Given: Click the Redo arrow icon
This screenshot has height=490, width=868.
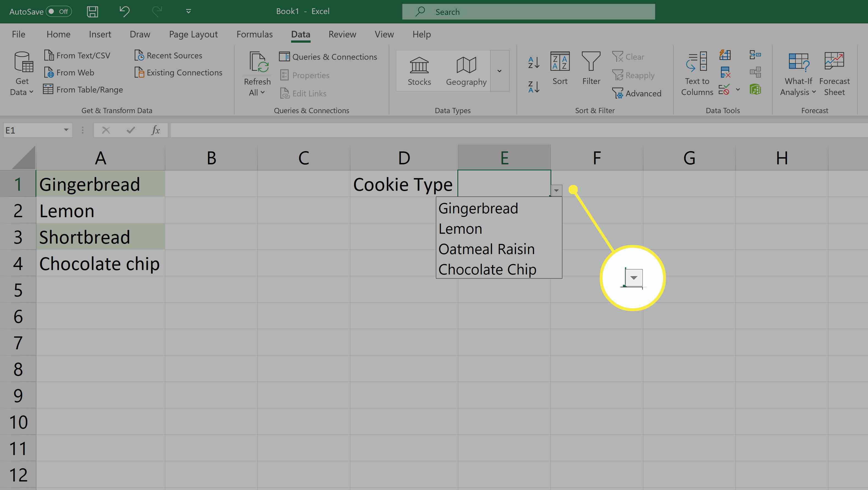Looking at the screenshot, I should (x=157, y=12).
